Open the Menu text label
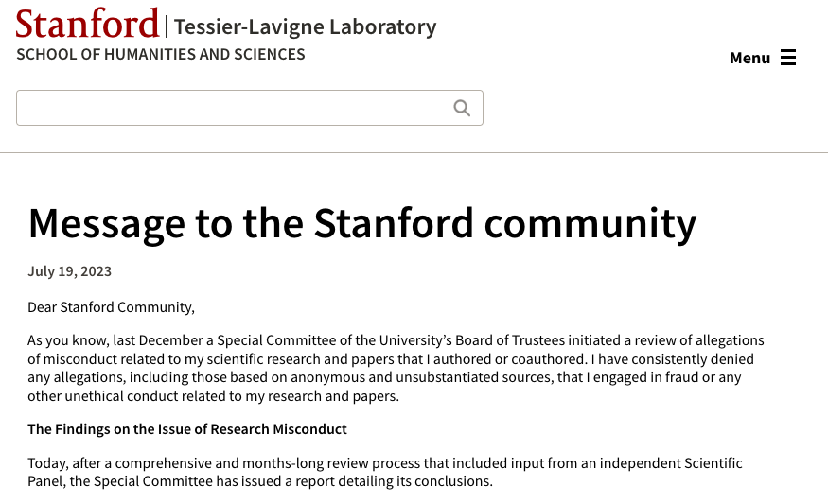This screenshot has height=504, width=828. tap(749, 58)
